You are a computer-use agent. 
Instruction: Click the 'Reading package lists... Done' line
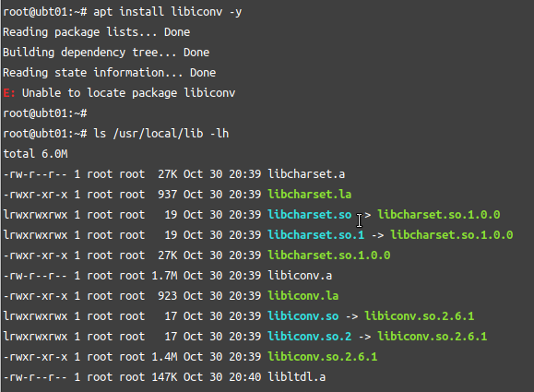point(97,32)
